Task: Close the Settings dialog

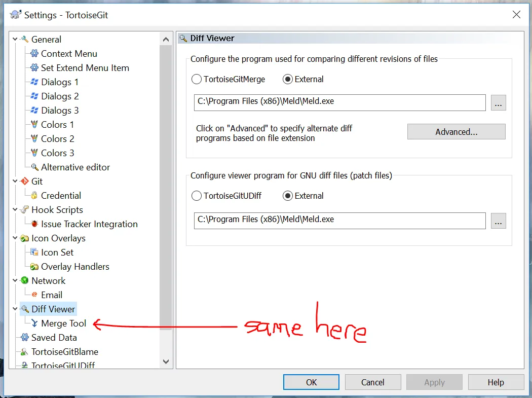Action: point(516,15)
